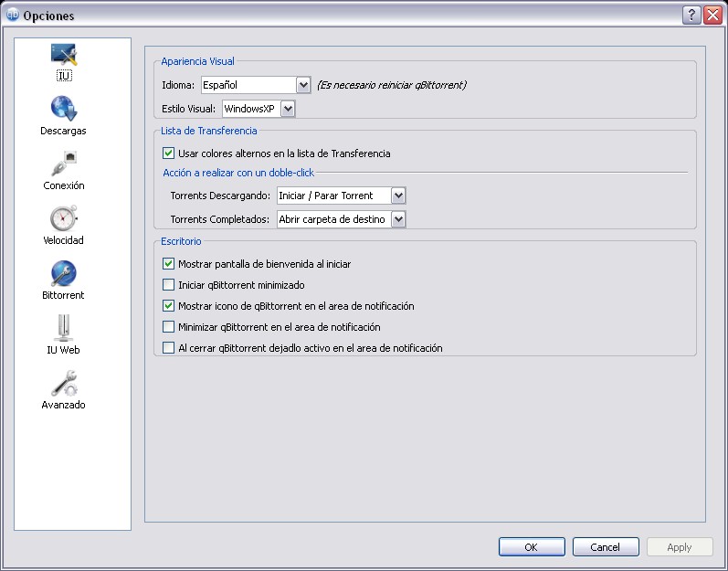The width and height of the screenshot is (728, 571).
Task: Click the 'Torrents Completados:' label
Action: 219,219
